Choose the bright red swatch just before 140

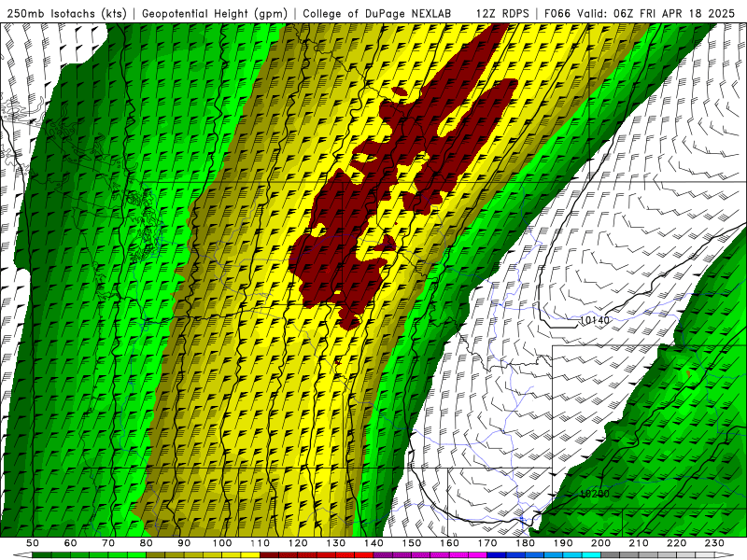point(364,555)
